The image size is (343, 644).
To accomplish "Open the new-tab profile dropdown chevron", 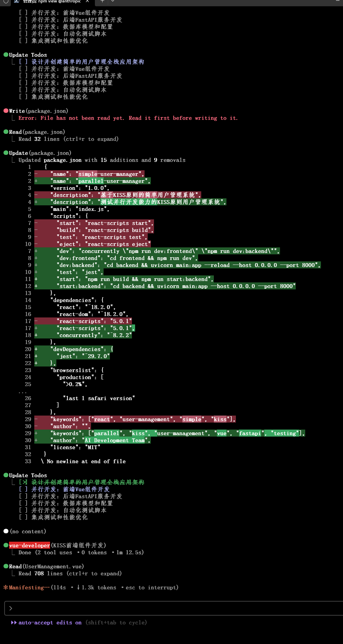I will point(113,1).
